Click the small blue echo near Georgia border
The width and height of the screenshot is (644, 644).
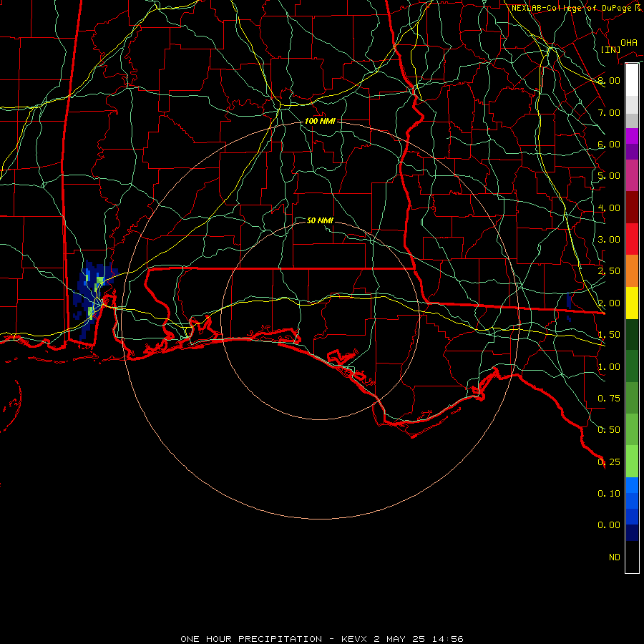(x=569, y=301)
